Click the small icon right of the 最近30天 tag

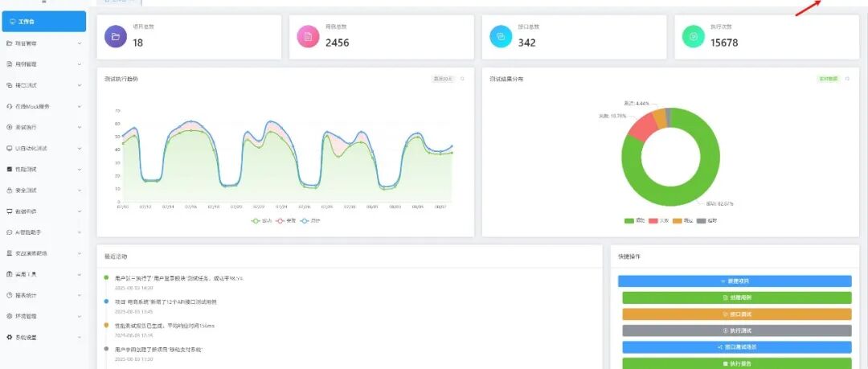point(462,80)
